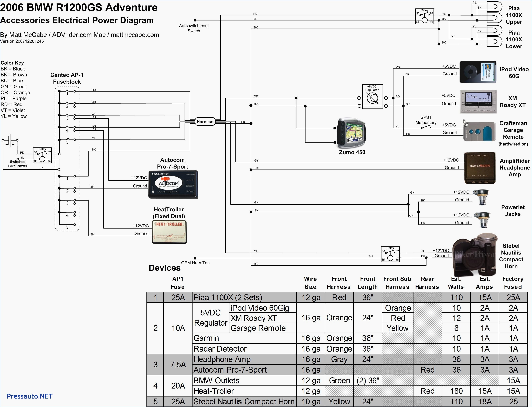Screen dimensions: 532x407
Task: Click the Autoswitch.com Switch terminal dot
Action: (x=195, y=20)
